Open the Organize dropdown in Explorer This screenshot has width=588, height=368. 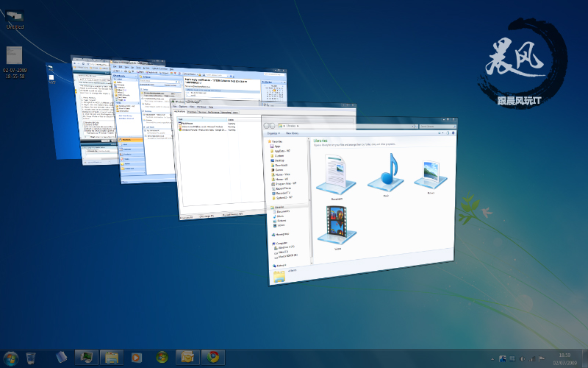pos(273,133)
